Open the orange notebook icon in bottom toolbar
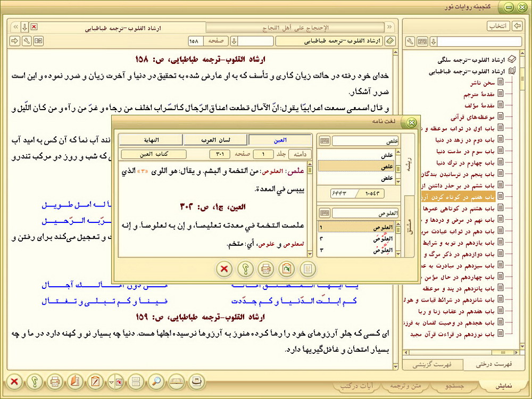 click(75, 381)
